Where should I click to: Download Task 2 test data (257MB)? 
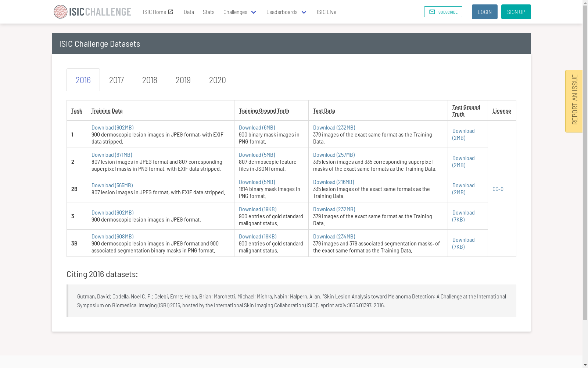334,155
